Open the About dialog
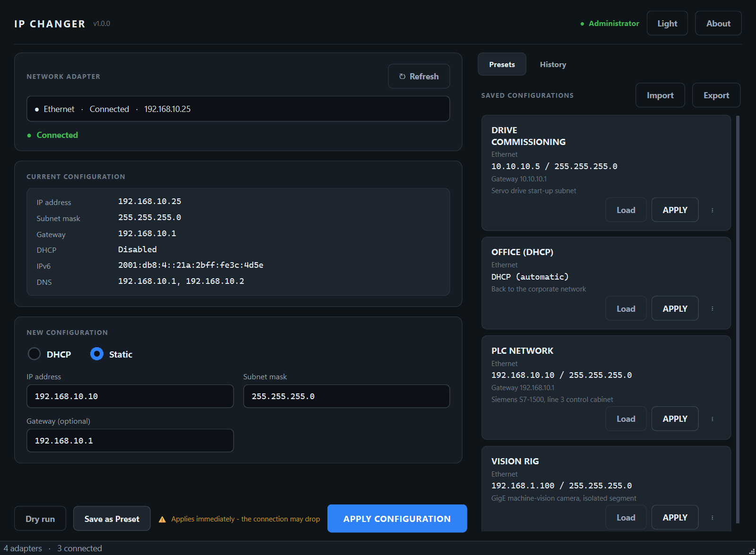756x555 pixels. tap(718, 24)
